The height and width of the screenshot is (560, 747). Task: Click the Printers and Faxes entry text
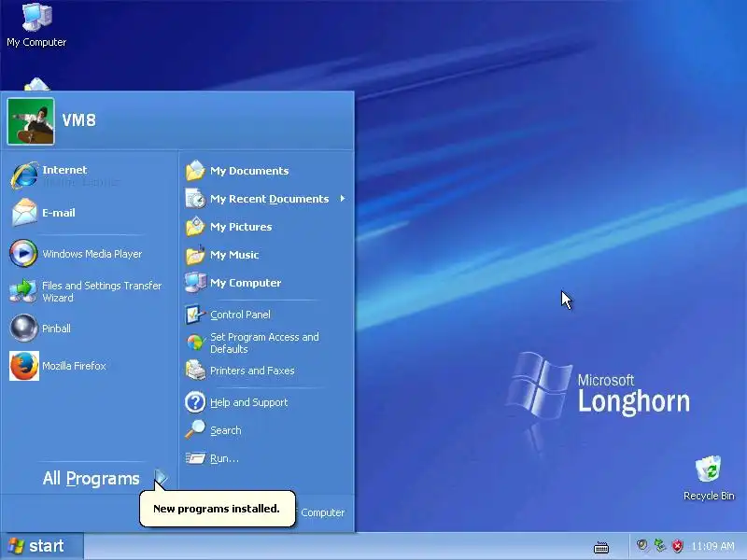click(x=252, y=371)
